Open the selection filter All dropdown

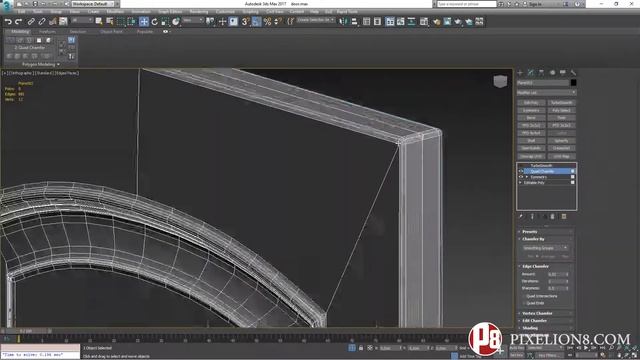pyautogui.click(x=83, y=20)
